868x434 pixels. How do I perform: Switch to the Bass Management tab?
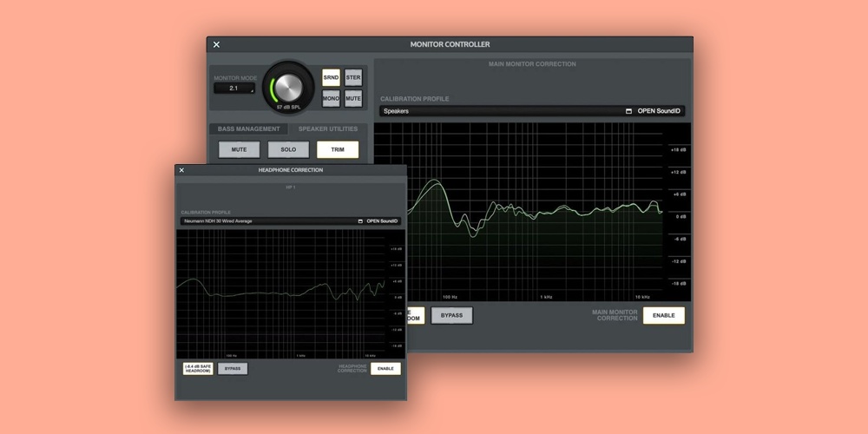click(x=248, y=128)
